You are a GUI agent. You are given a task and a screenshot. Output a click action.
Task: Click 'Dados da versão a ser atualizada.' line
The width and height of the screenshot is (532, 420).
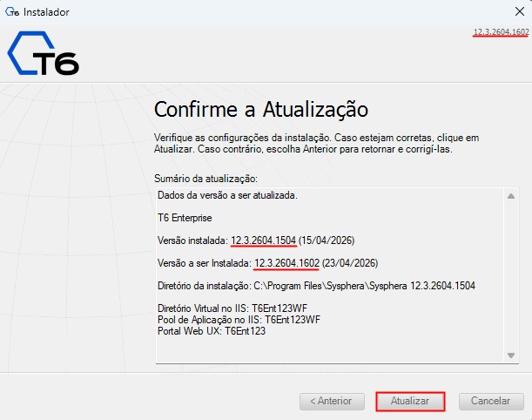227,195
